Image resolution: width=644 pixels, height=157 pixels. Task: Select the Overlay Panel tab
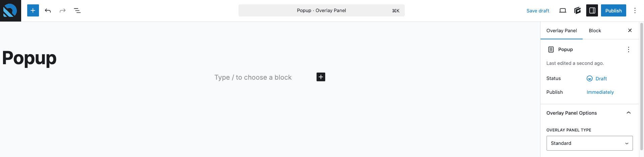[562, 31]
